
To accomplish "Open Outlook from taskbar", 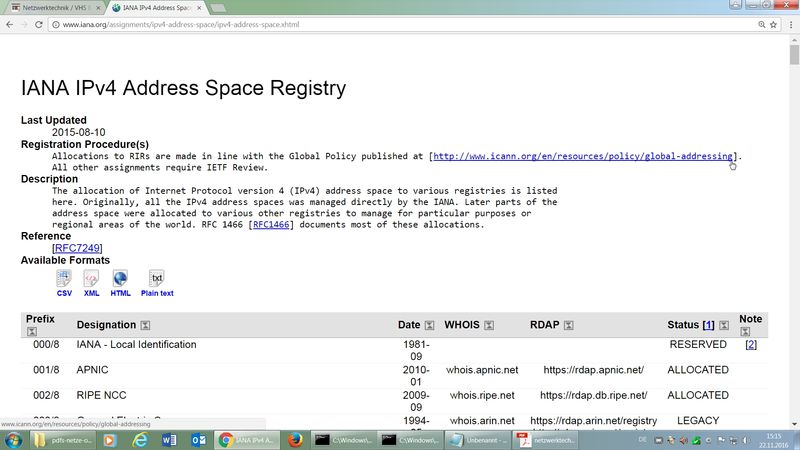I will pos(198,440).
